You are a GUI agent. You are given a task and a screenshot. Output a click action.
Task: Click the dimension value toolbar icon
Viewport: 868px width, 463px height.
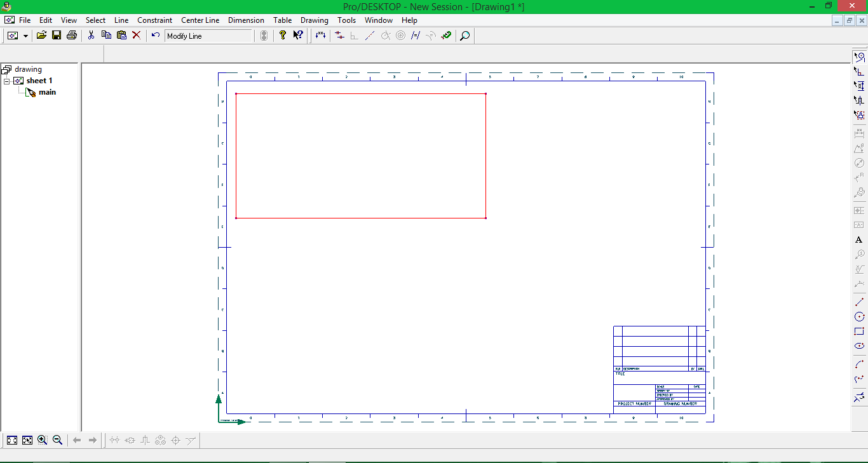(320, 36)
